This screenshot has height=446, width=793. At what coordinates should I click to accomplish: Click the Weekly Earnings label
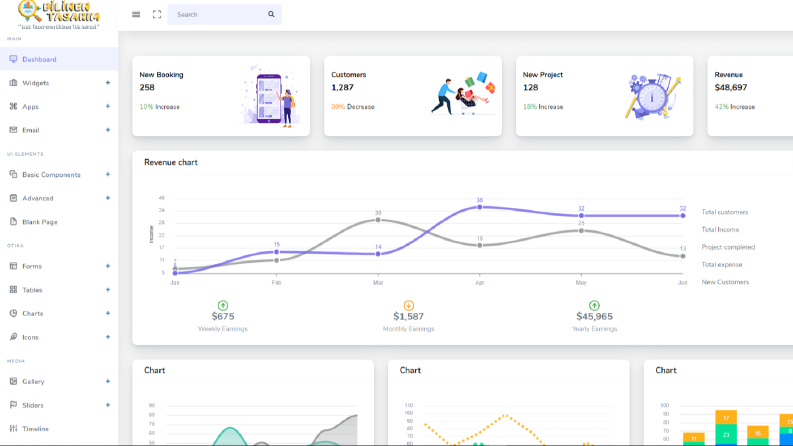[223, 329]
